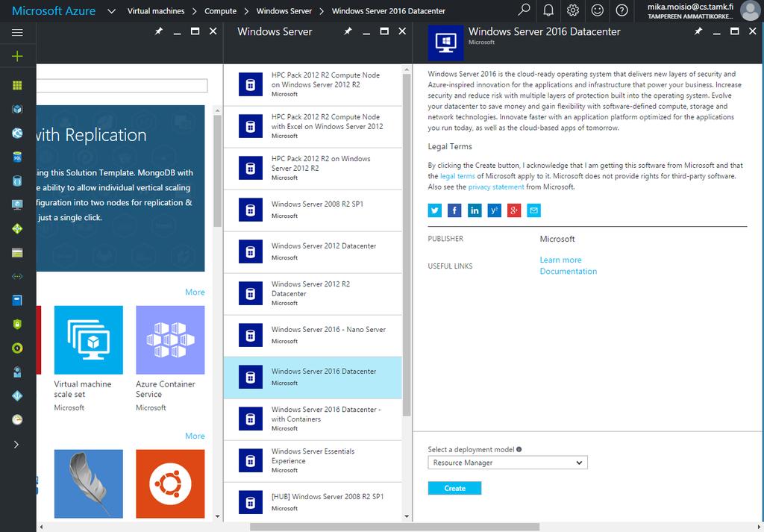Click the upper More link above scale set
Screen dimensions: 764x532
195,292
